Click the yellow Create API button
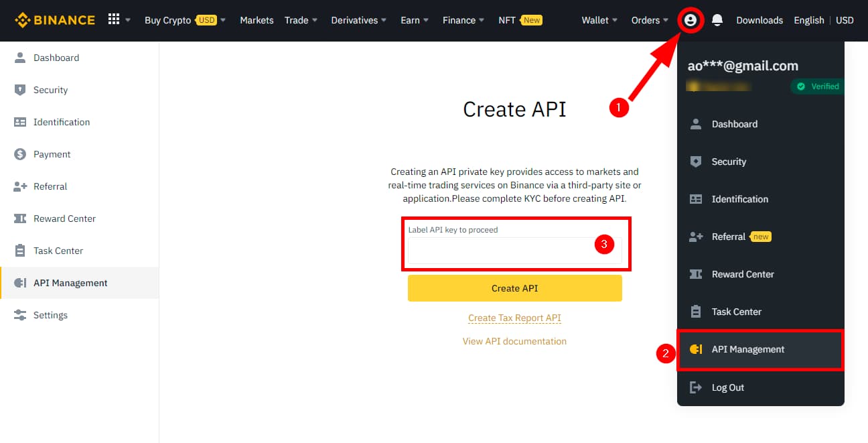The image size is (868, 443). (514, 288)
